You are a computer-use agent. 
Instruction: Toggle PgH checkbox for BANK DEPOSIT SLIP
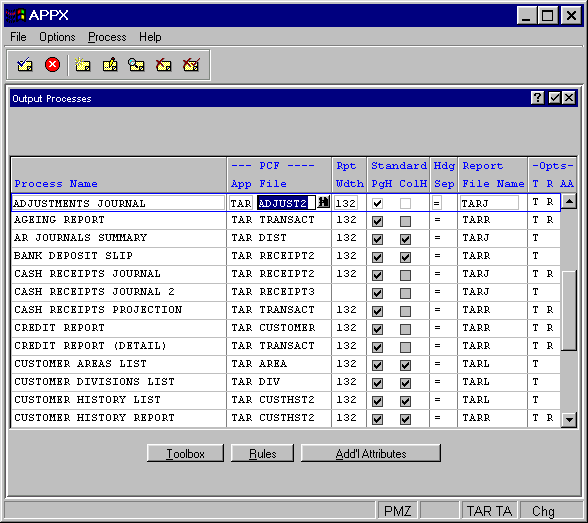coord(377,257)
